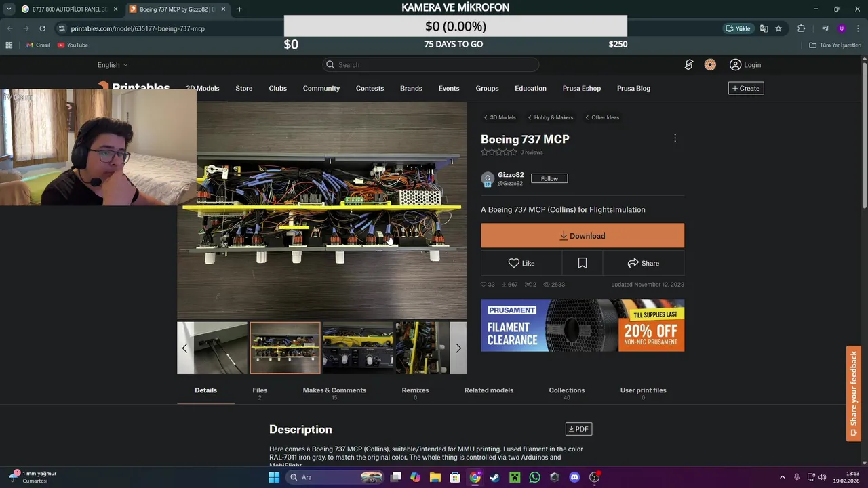This screenshot has width=868, height=488.
Task: Bookmark the model with the bookmark icon
Action: pos(583,263)
